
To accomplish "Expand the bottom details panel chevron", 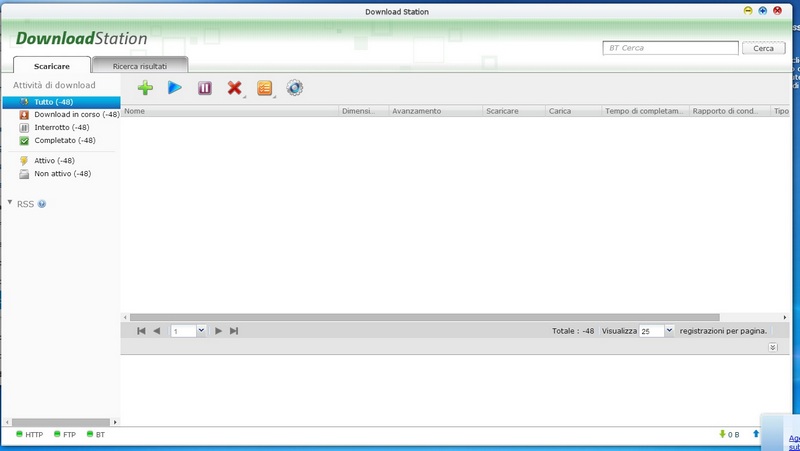I will point(773,347).
